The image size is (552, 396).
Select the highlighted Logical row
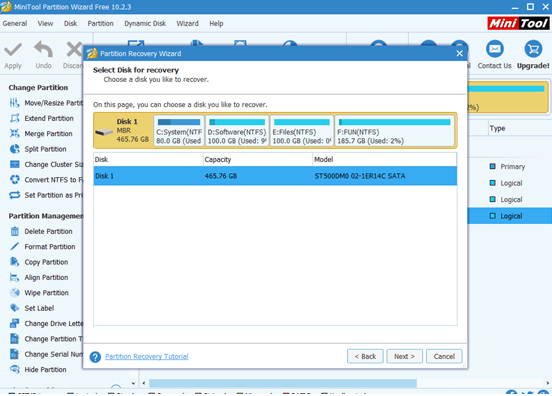click(x=510, y=216)
